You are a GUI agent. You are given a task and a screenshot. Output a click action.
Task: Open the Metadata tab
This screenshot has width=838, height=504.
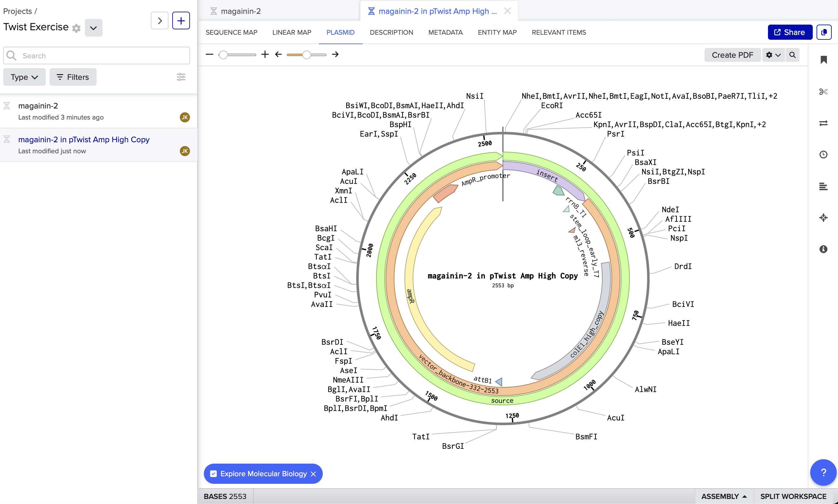pos(445,32)
